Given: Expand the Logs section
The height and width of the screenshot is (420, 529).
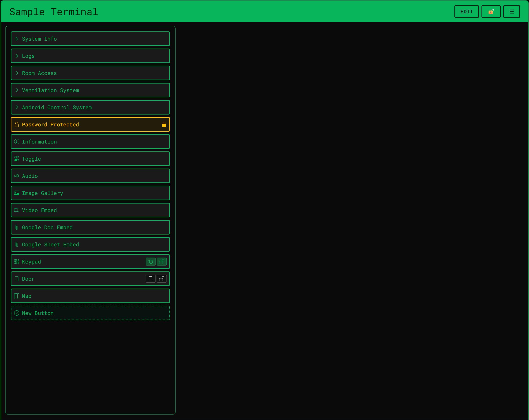Looking at the screenshot, I should (x=90, y=56).
